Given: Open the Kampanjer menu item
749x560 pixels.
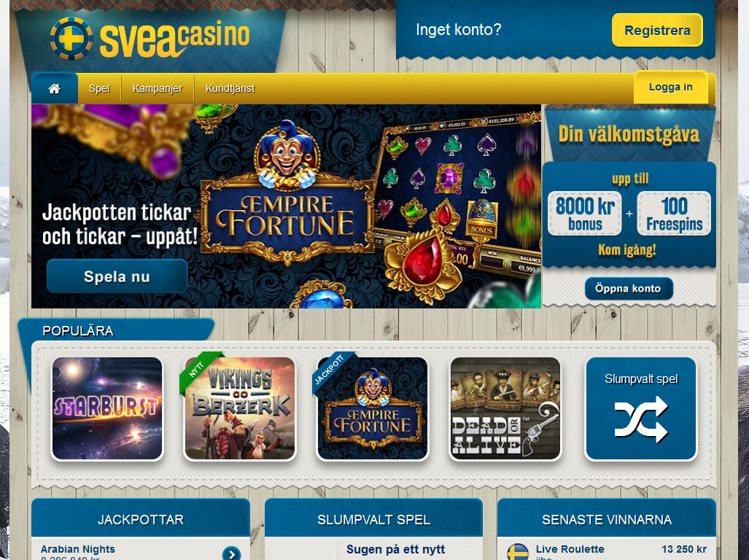Looking at the screenshot, I should [158, 88].
